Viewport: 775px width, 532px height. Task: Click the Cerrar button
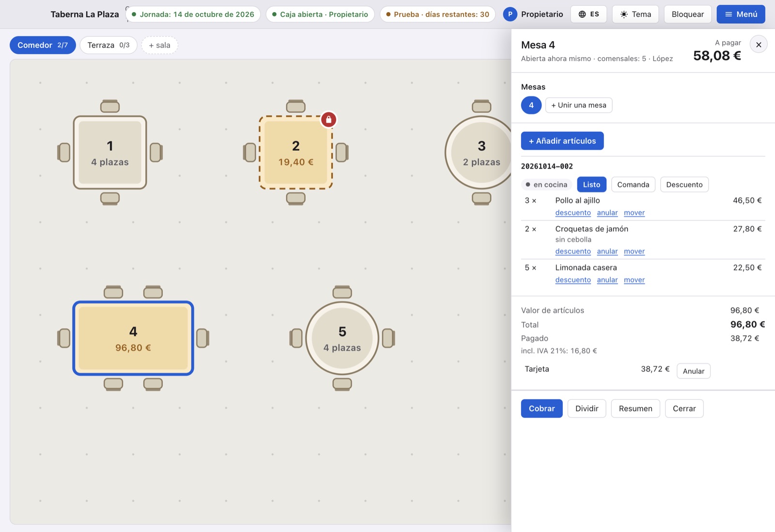point(684,408)
